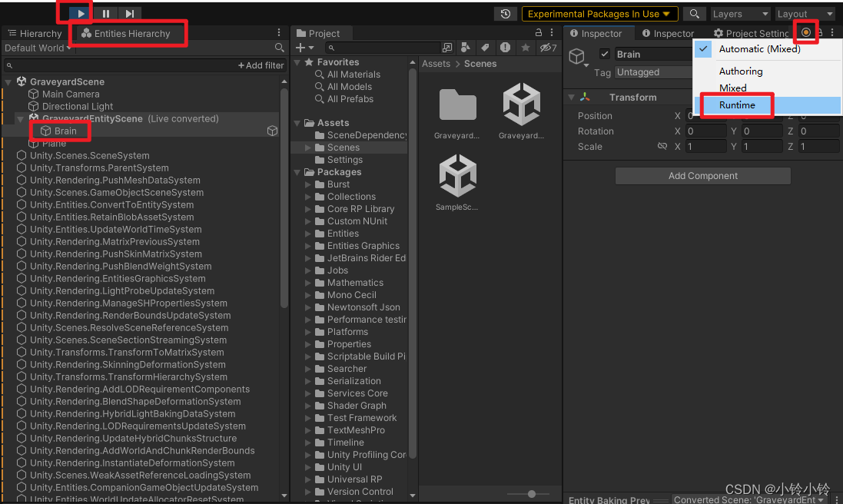Click Search by Type icon

(x=466, y=48)
